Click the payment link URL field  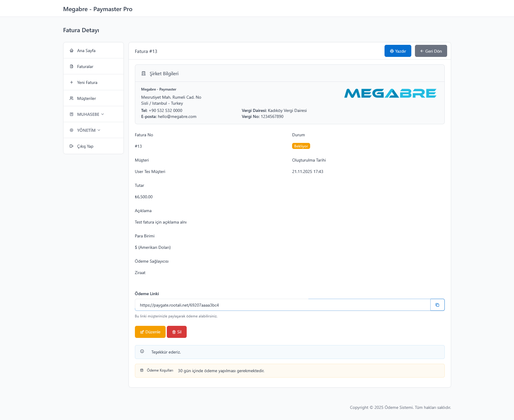(282, 305)
